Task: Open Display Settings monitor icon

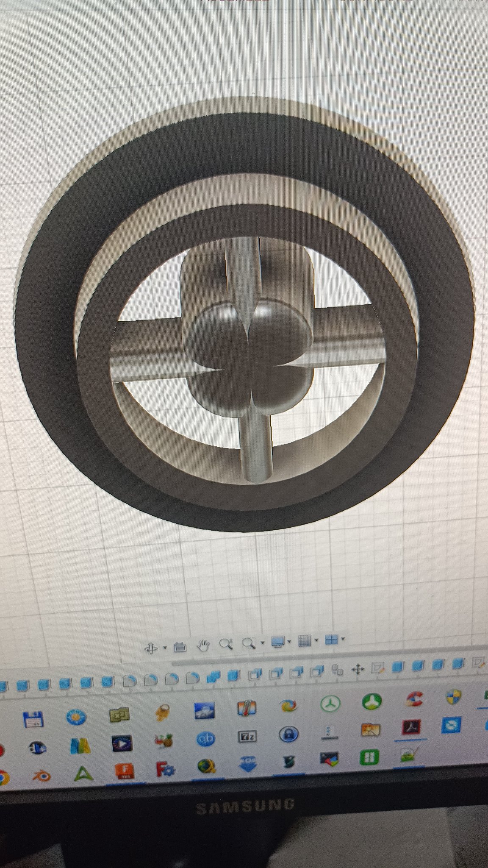Action: pos(278,642)
